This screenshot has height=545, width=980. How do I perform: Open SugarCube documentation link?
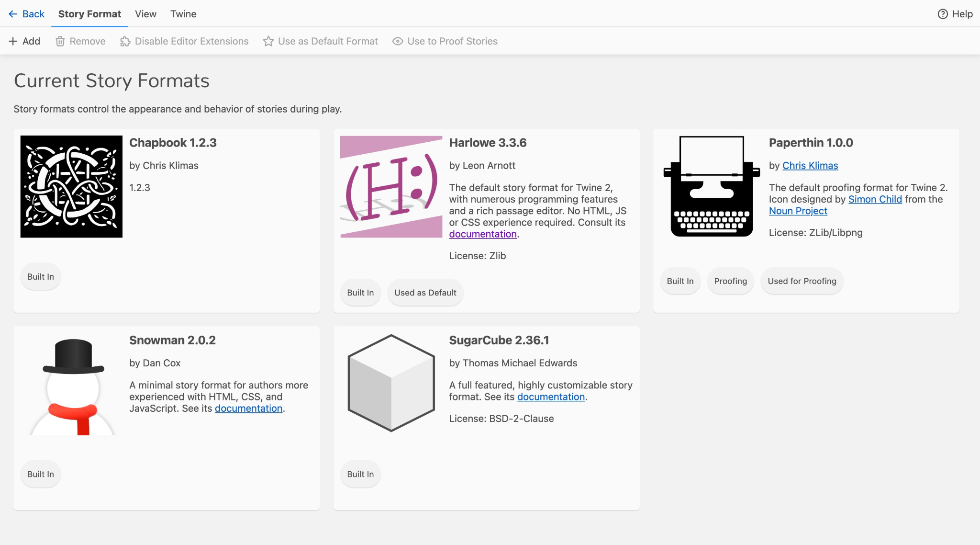(551, 397)
